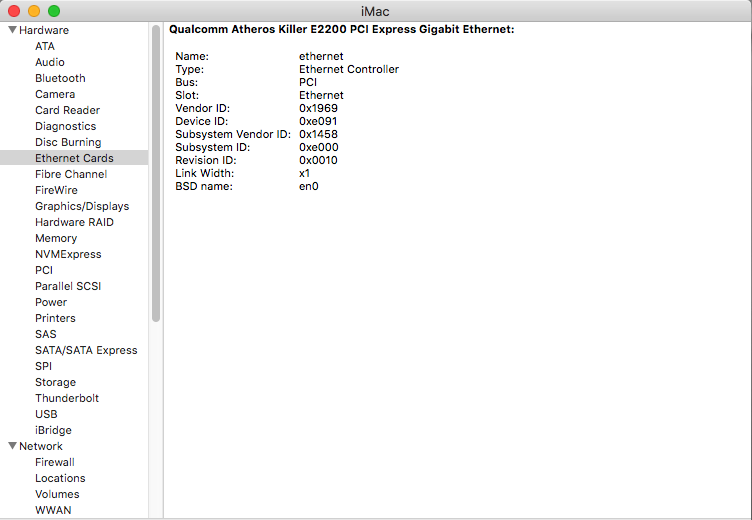The height and width of the screenshot is (520, 752).
Task: Select Thunderbolt in the sidebar
Action: 67,398
